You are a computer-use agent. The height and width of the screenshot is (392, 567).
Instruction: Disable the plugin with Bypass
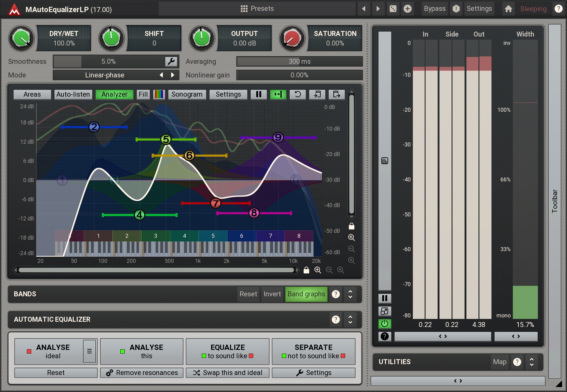435,9
